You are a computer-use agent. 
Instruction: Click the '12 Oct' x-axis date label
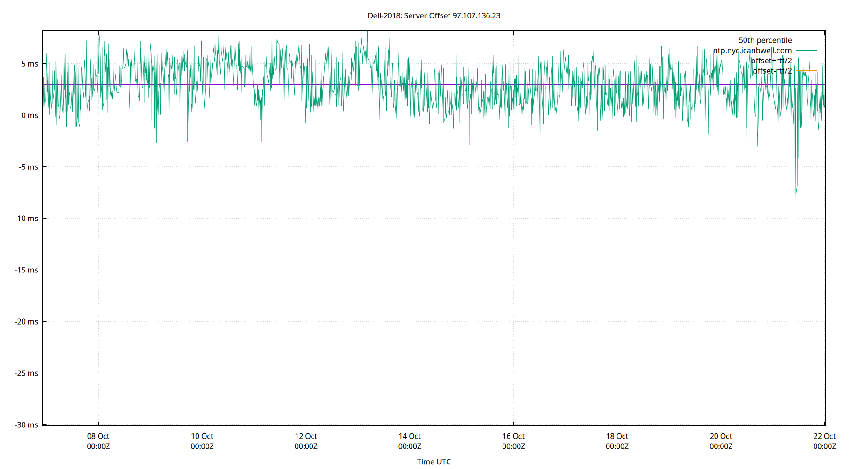(x=306, y=436)
